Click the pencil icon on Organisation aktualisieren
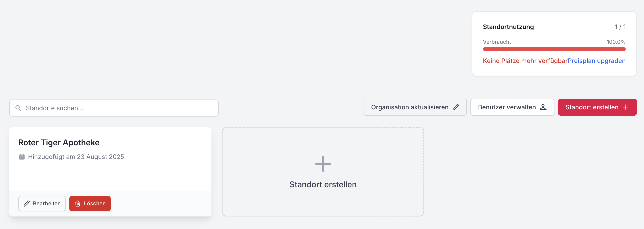Viewport: 644px width, 229px height. point(456,107)
